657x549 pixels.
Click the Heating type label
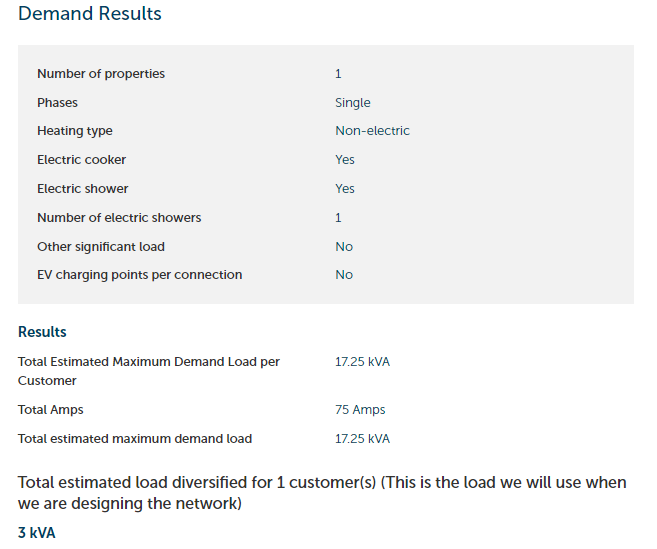coord(75,131)
